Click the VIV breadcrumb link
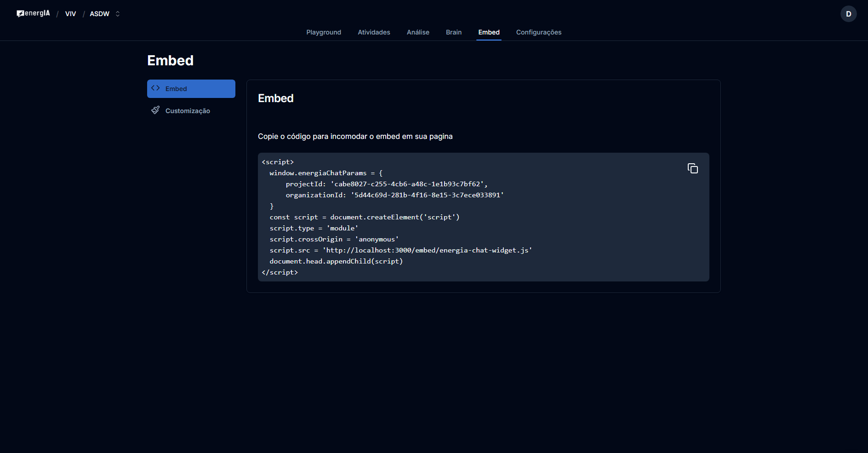Image resolution: width=868 pixels, height=453 pixels. 70,14
